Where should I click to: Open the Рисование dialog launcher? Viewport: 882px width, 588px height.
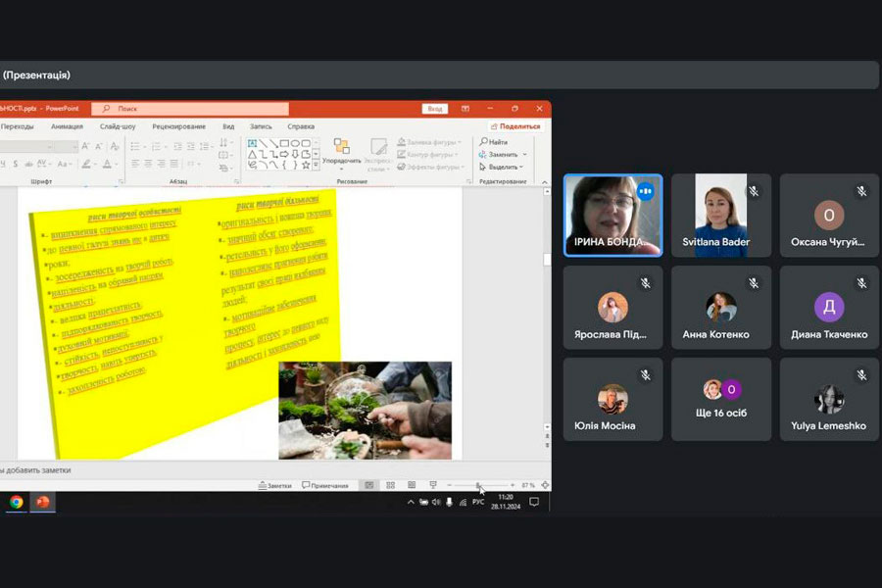click(x=469, y=181)
